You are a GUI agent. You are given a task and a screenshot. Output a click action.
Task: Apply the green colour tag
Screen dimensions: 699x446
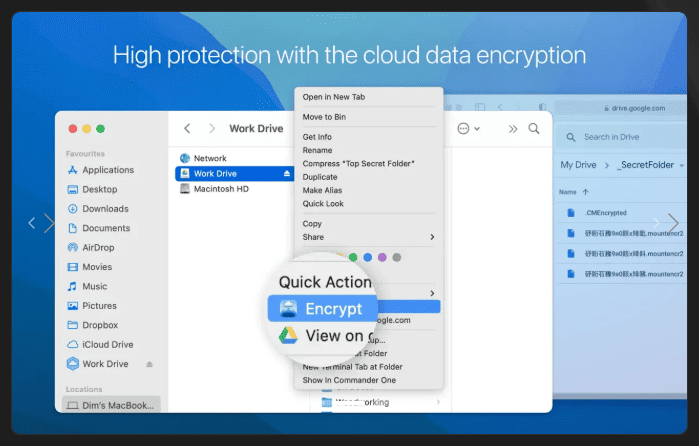(x=353, y=257)
